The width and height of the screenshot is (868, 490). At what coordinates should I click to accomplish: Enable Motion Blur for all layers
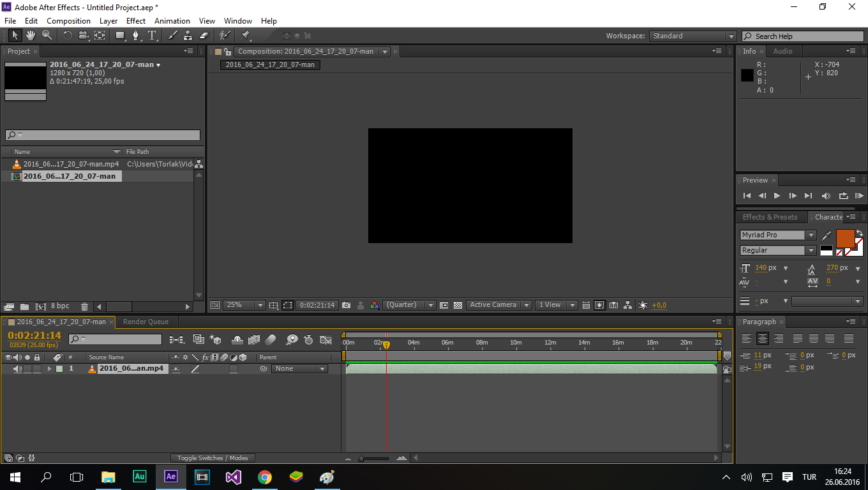(270, 339)
